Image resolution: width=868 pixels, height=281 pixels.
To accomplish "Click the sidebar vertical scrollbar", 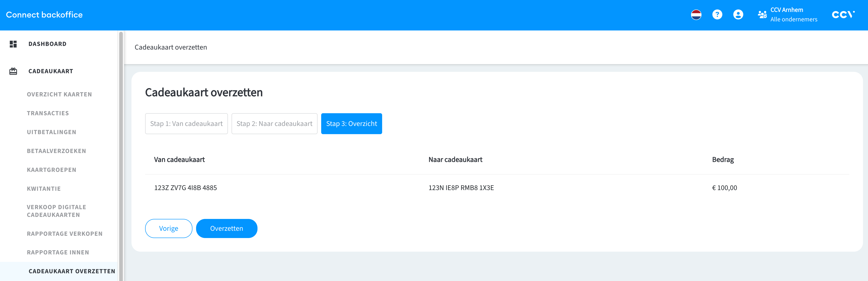I will point(121,155).
